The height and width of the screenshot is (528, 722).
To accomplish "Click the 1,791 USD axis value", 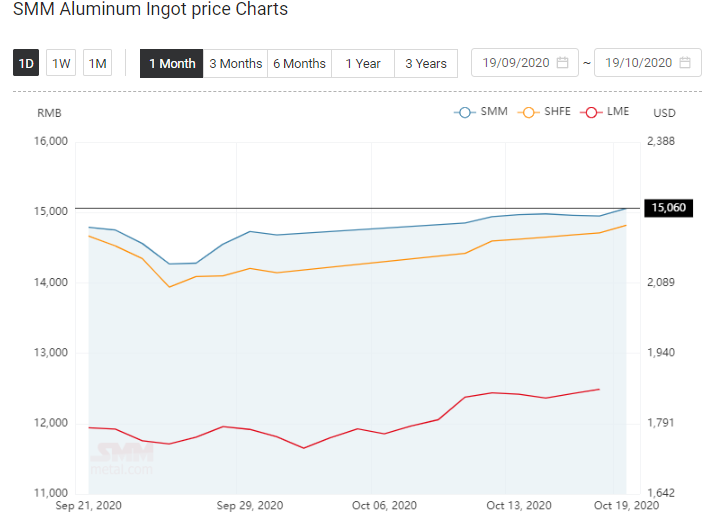I will (661, 423).
